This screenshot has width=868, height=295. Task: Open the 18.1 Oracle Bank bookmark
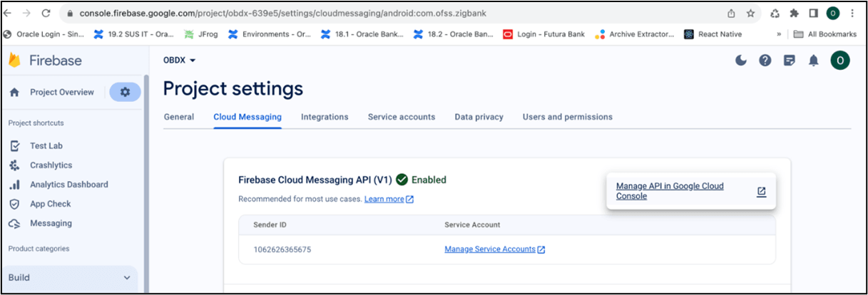point(362,33)
